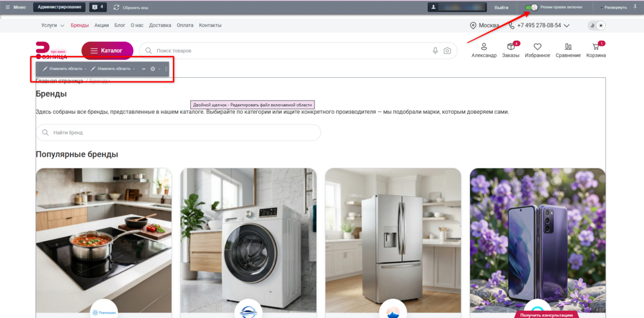Image resolution: width=644 pixels, height=318 pixels.
Task: Open the kitchen cooktop brand card
Action: tap(104, 240)
